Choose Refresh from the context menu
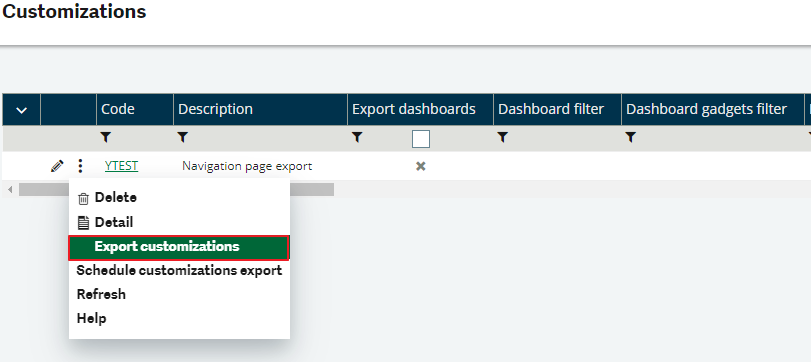This screenshot has height=362, width=811. pyautogui.click(x=179, y=294)
